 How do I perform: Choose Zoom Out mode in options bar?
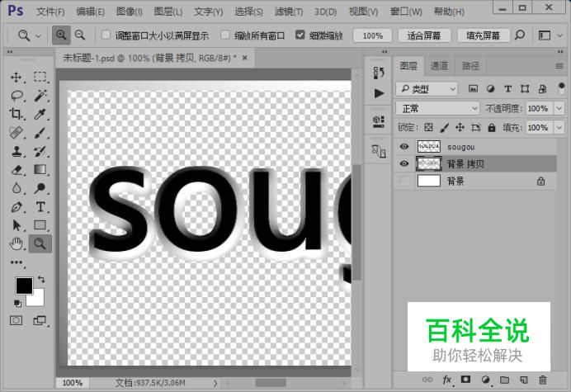point(80,35)
